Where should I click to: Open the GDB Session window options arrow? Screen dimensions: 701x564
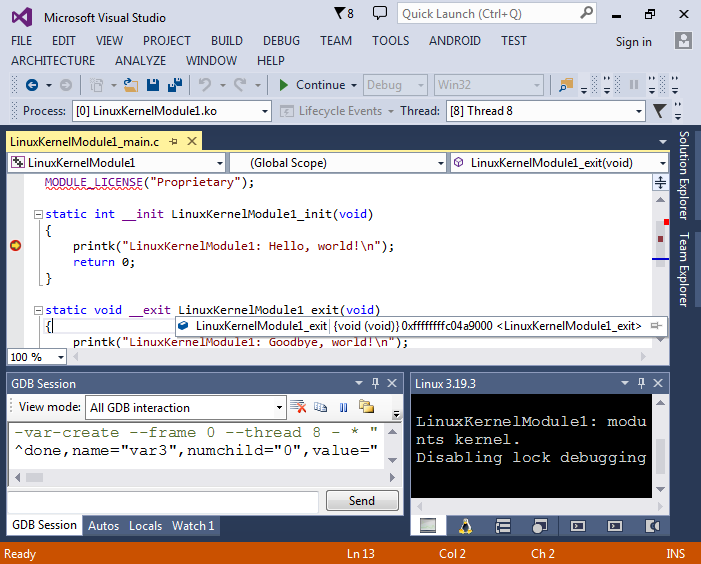click(x=359, y=383)
